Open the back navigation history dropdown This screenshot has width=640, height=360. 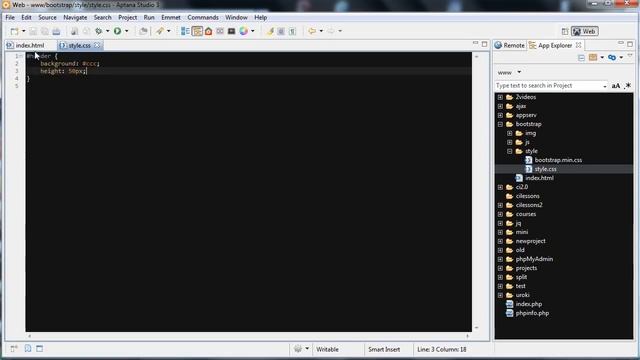click(321, 31)
